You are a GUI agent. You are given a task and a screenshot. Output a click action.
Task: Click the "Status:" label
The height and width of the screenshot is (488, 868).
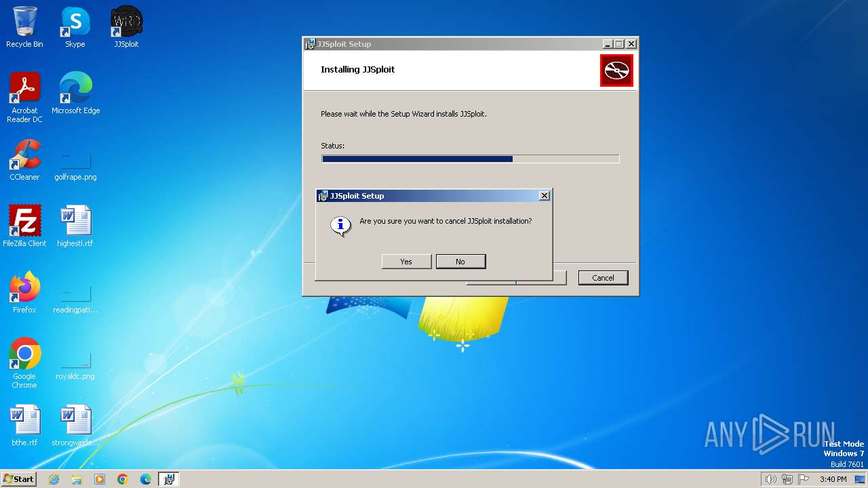tap(332, 146)
